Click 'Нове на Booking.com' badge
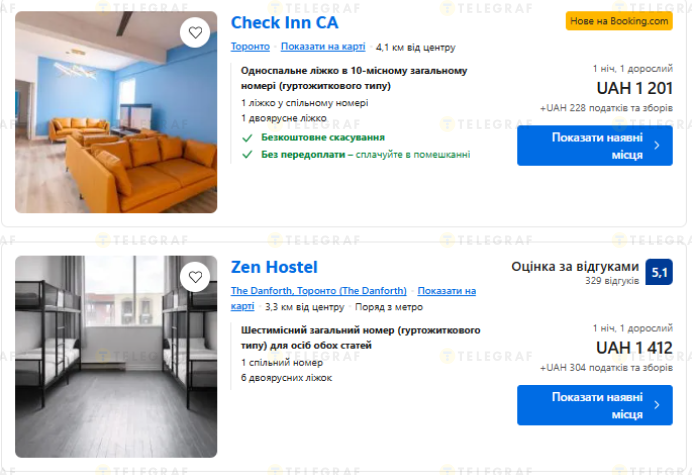692x475 pixels. point(619,21)
